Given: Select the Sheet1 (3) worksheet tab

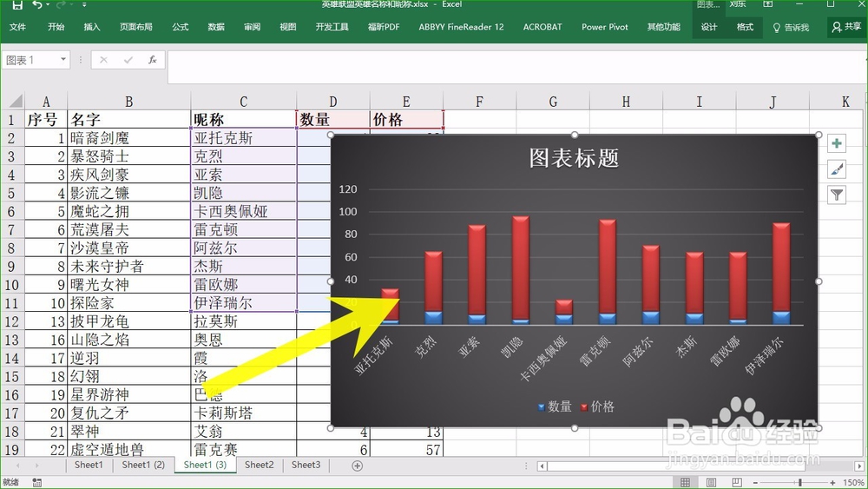Looking at the screenshot, I should [x=205, y=465].
